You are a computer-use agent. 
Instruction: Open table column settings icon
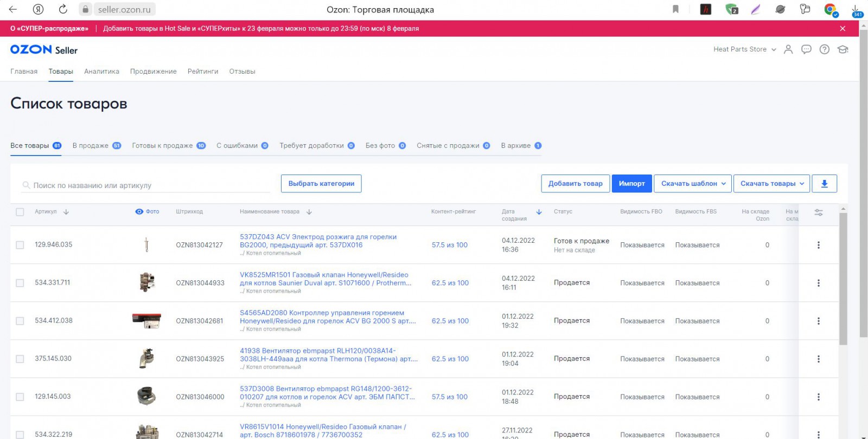819,212
